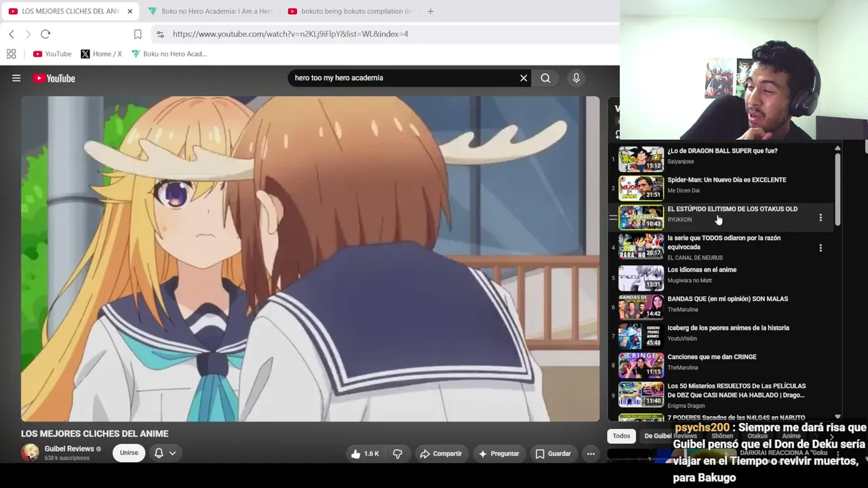Share the video with Compartir
Screen dimensions: 868x488
pos(441,453)
